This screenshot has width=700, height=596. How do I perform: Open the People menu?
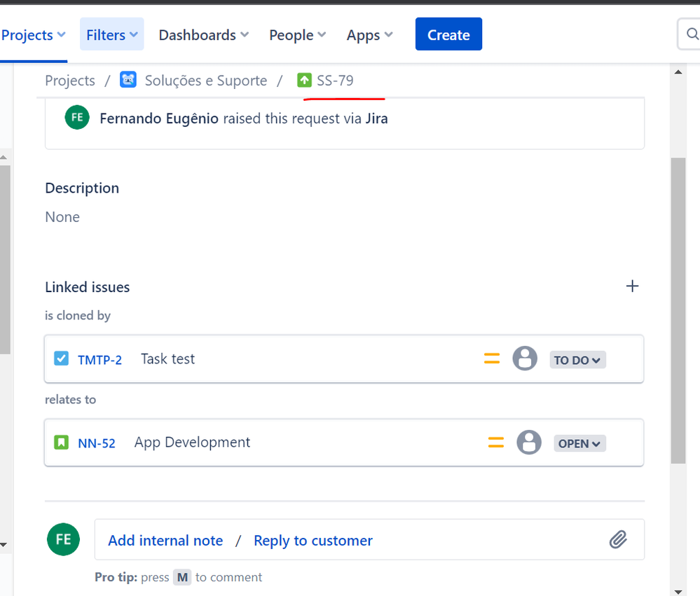297,35
